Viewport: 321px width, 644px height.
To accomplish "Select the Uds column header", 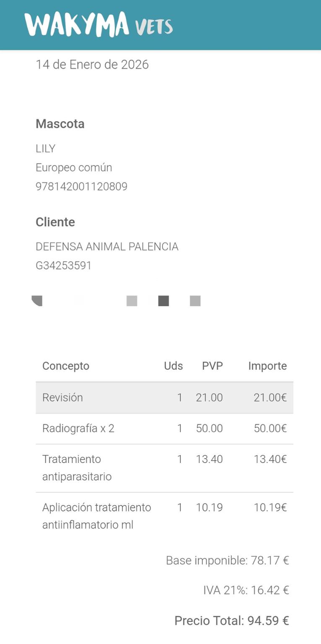I will tap(173, 366).
